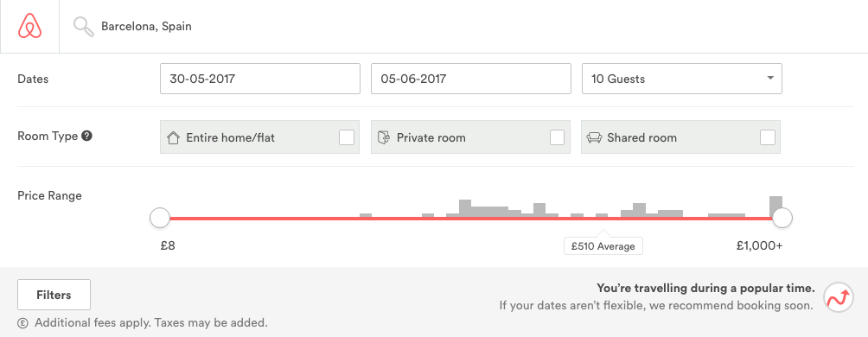Click the Filters button
This screenshot has width=868, height=337.
[x=54, y=295]
